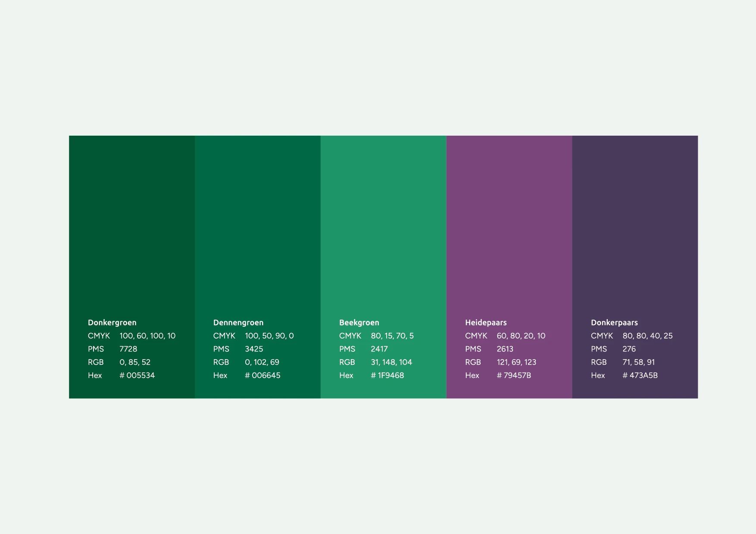Click the Beekgroen title label
The height and width of the screenshot is (534, 756).
pos(359,323)
